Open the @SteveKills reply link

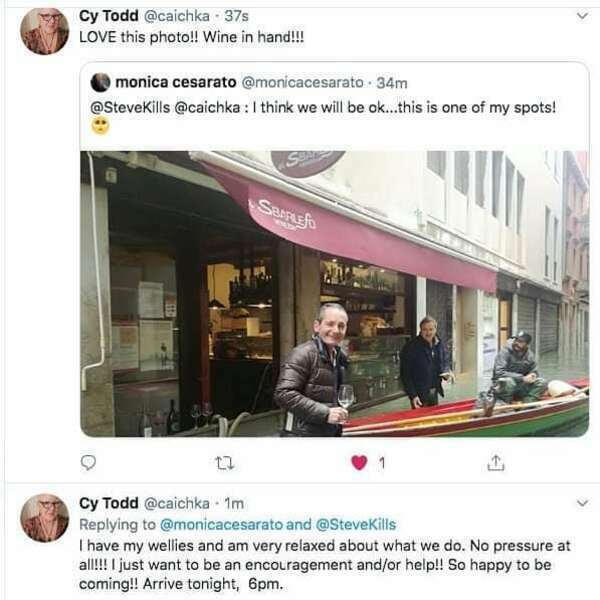tap(356, 524)
